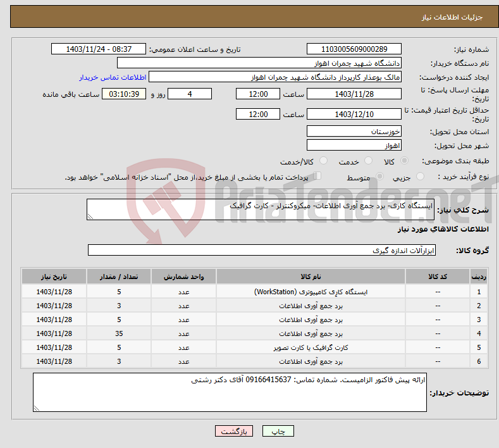Click the تاریخ نیاز column header
Viewport: 499px width, 448px height.
(54, 277)
